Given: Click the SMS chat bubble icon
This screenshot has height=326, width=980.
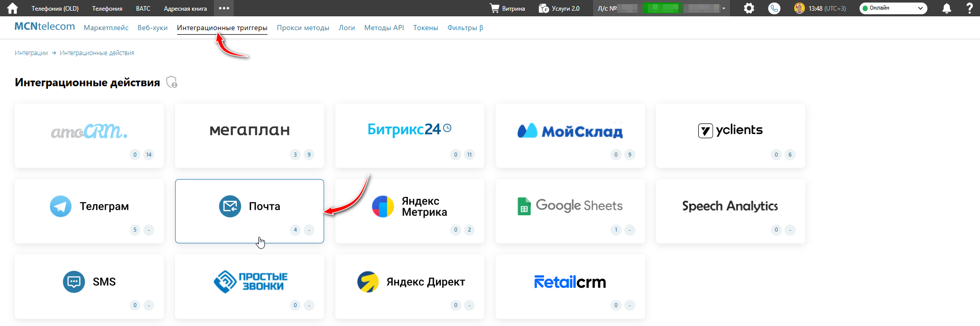Looking at the screenshot, I should (x=74, y=282).
